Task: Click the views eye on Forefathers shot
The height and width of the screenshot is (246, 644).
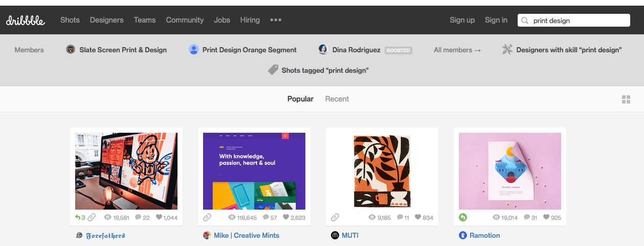Action: [x=107, y=217]
